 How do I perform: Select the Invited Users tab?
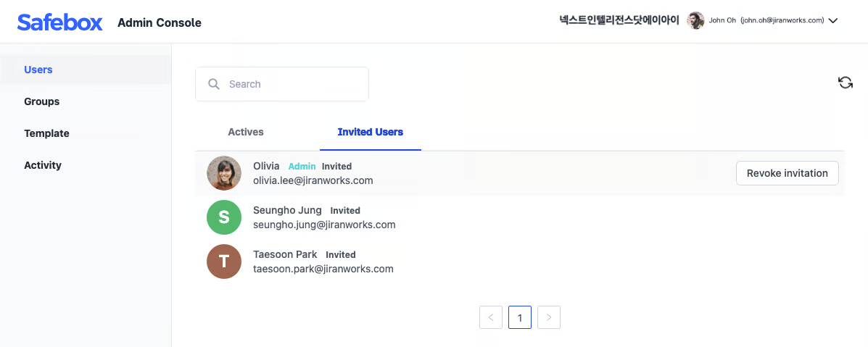pyautogui.click(x=371, y=132)
